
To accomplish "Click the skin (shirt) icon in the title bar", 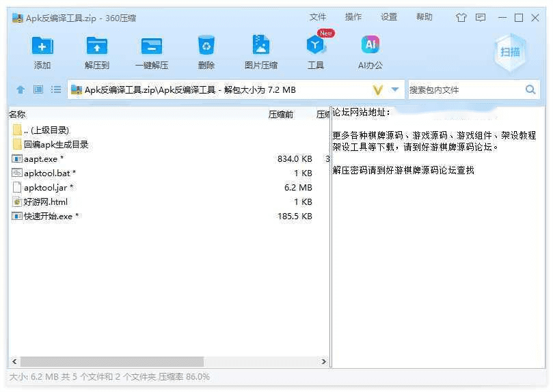I will click(x=461, y=18).
